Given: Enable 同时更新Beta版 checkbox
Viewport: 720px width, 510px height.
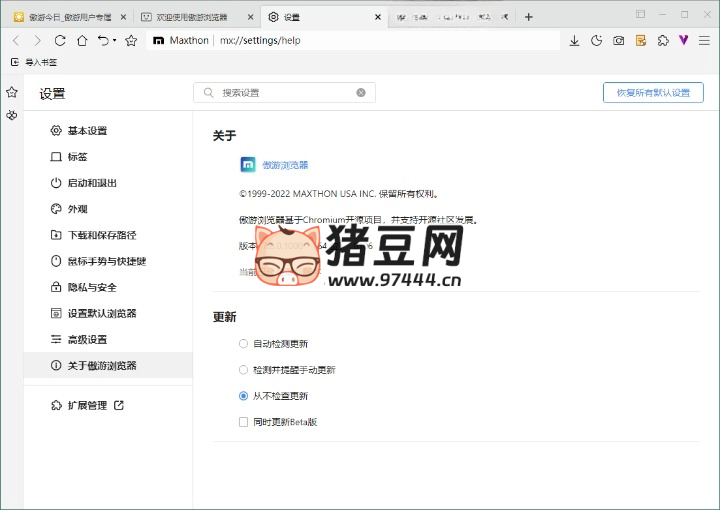Looking at the screenshot, I should tap(243, 422).
